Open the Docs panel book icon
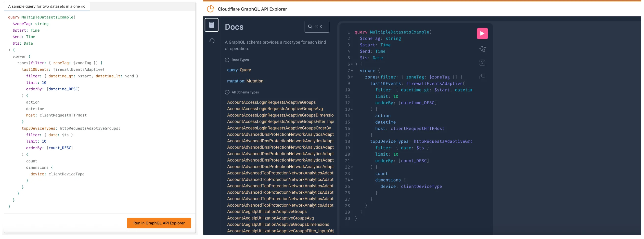This screenshot has width=644, height=239. pos(211,25)
